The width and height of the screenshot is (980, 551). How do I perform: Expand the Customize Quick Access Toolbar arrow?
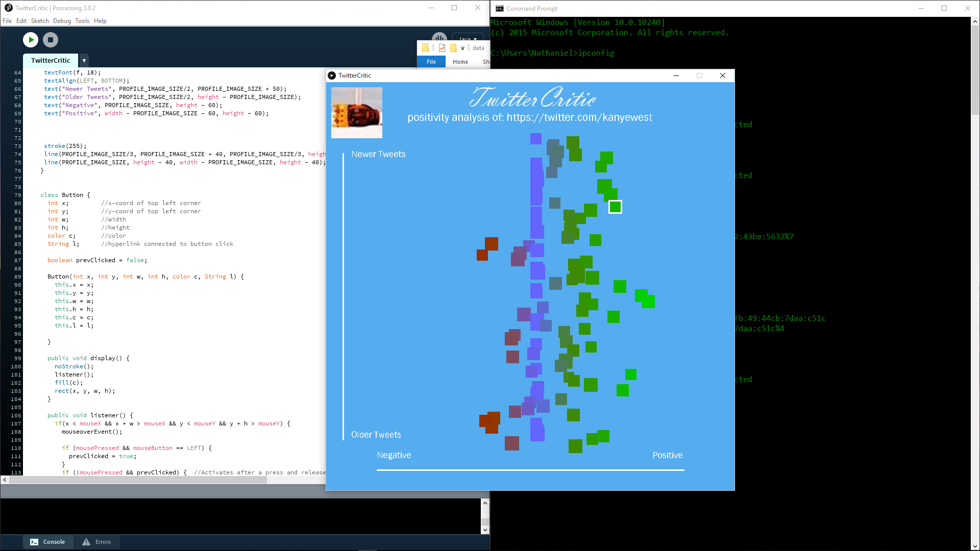462,48
